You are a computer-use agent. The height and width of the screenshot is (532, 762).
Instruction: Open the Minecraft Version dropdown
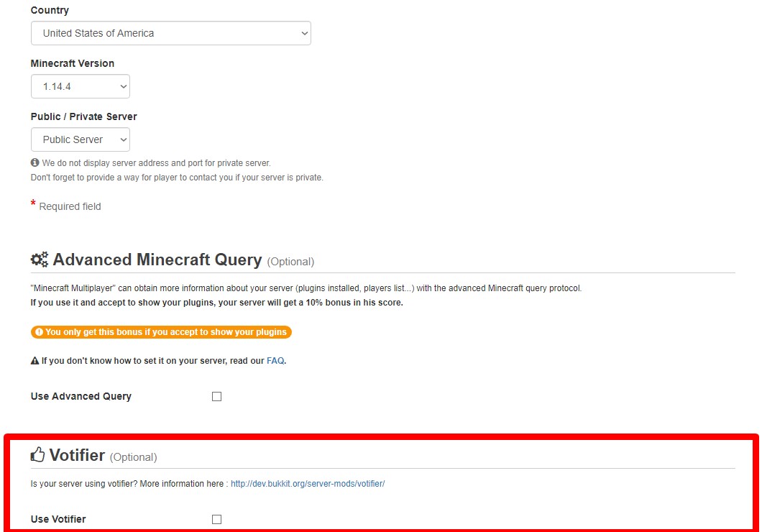point(81,86)
